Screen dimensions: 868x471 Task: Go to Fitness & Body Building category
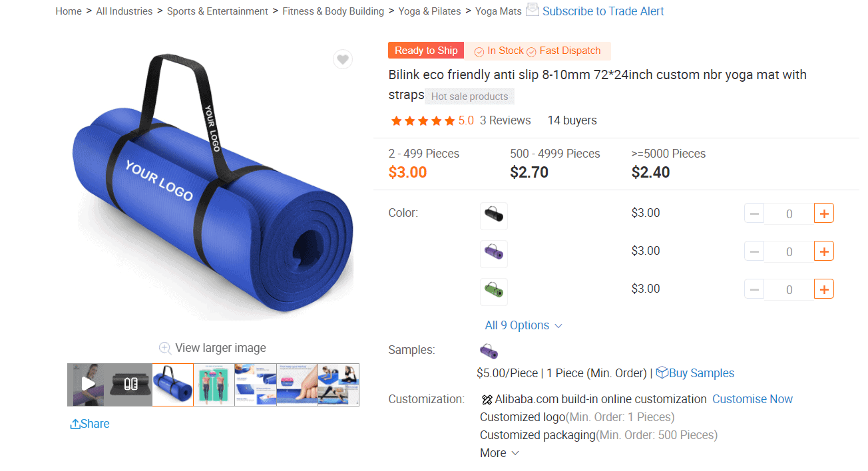[x=333, y=11]
